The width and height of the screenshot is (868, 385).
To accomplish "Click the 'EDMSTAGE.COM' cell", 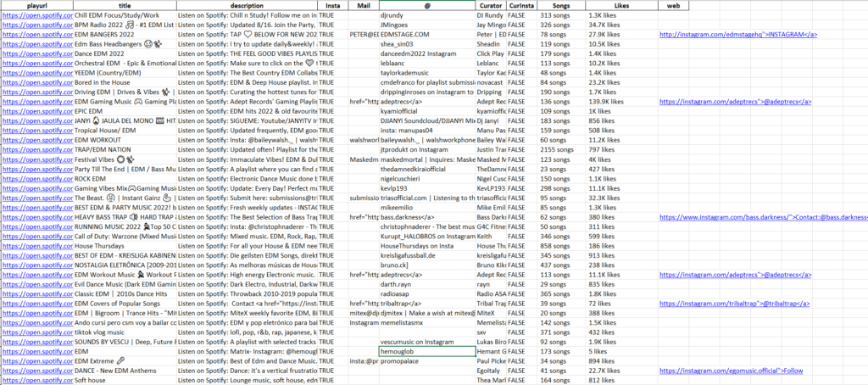I will tap(427, 35).
